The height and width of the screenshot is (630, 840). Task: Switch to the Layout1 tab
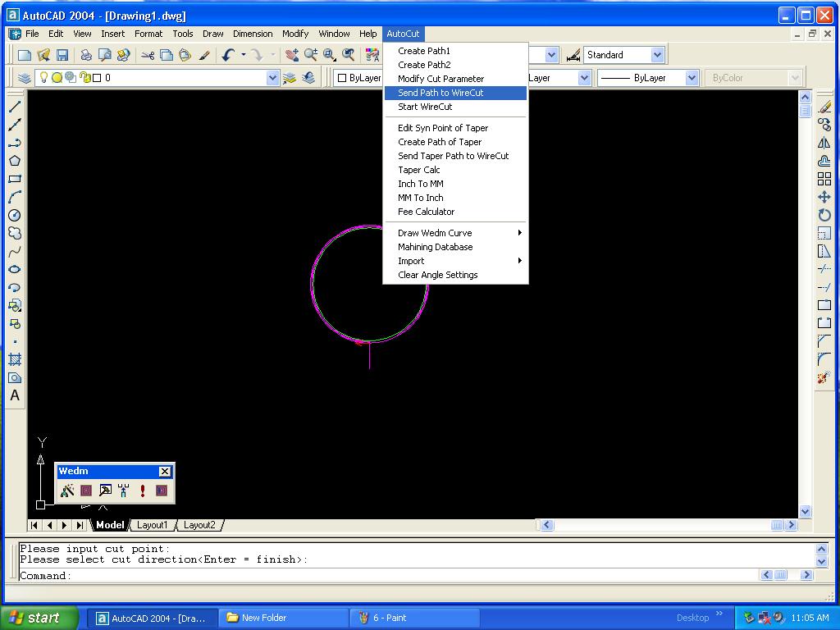[152, 525]
